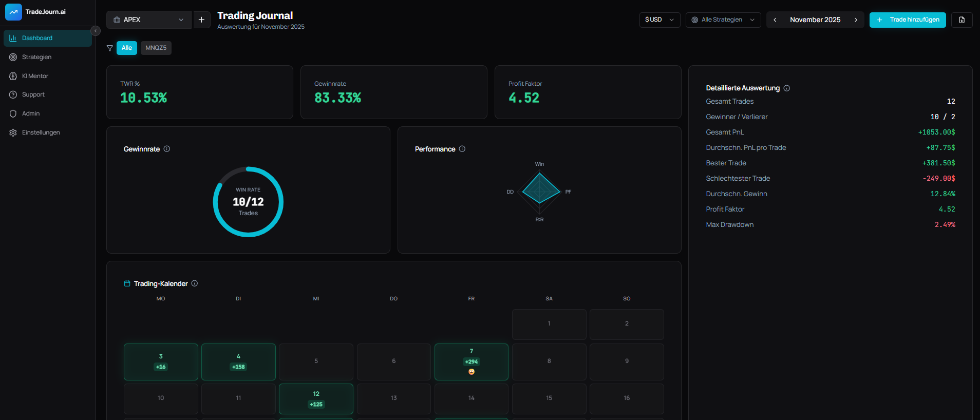Click the Profit Faktor card value 4.52
Image resolution: width=980 pixels, height=420 pixels.
tap(524, 98)
